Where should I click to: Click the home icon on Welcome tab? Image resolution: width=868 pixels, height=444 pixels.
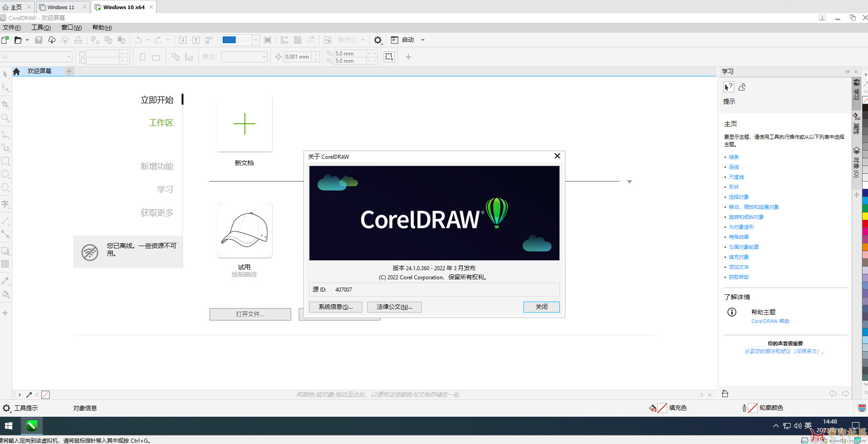[16, 71]
